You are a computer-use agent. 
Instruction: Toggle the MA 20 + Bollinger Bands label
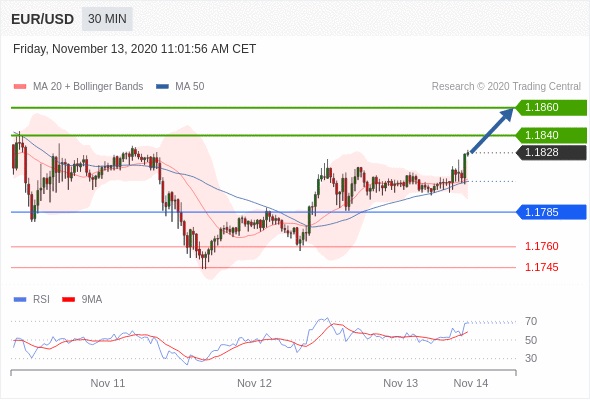(88, 87)
